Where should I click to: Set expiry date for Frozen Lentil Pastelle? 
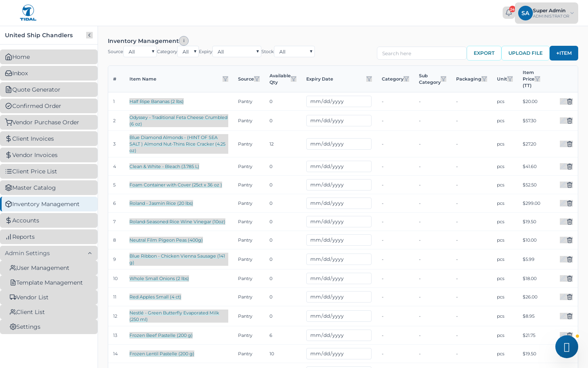(339, 354)
